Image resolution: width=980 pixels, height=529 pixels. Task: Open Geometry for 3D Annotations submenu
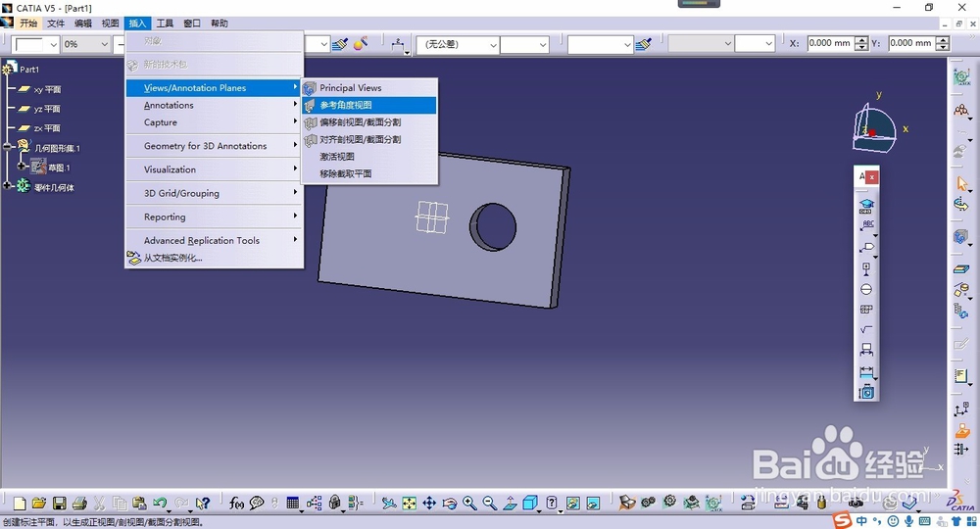click(214, 146)
